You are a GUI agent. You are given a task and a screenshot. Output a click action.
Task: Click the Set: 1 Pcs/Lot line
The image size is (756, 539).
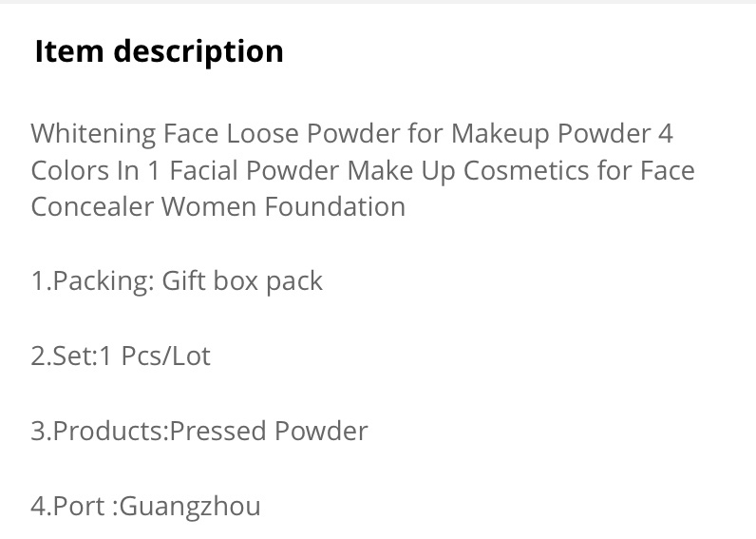[121, 356]
